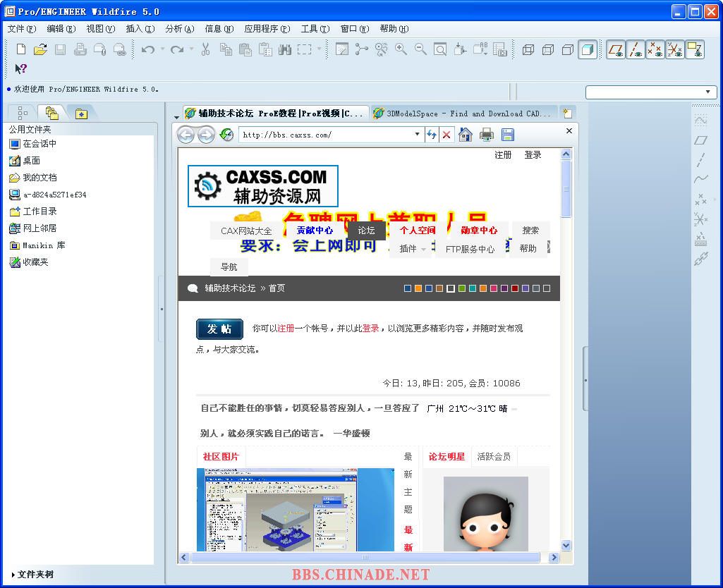Click the Wireframe display mode icon

[528, 49]
